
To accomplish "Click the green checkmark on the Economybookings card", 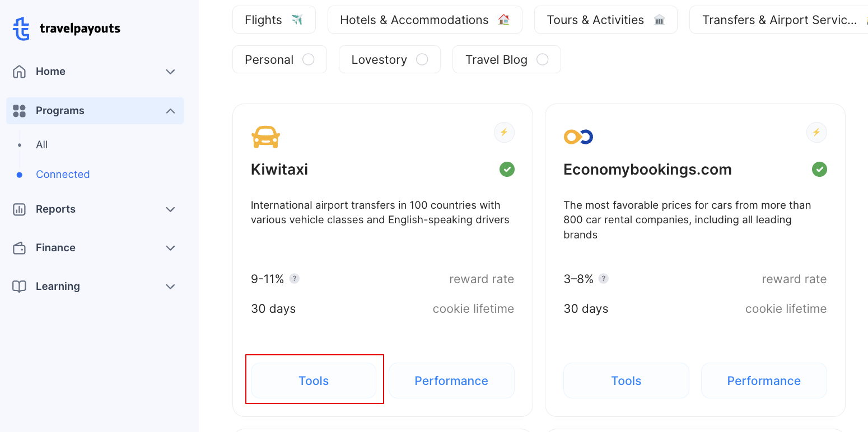I will tap(819, 169).
